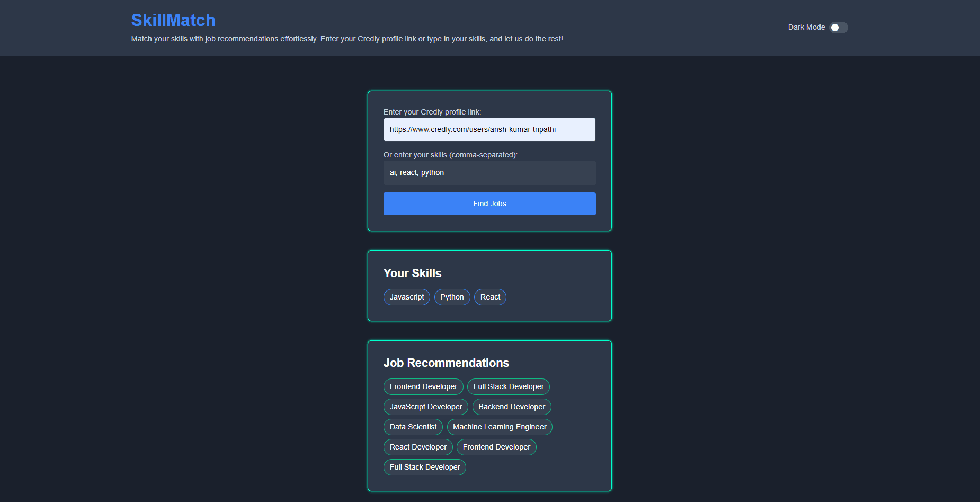
Task: Click the Job Recommendations heading
Action: point(446,363)
